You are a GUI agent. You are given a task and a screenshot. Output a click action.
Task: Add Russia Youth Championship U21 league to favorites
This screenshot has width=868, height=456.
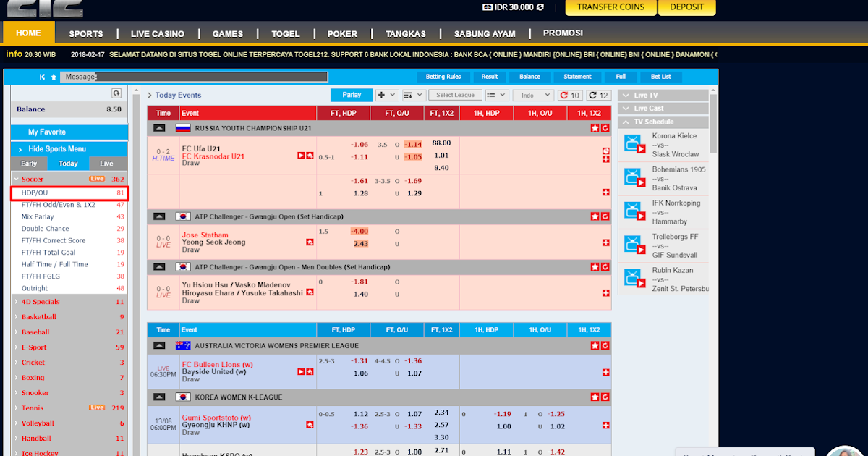[595, 128]
